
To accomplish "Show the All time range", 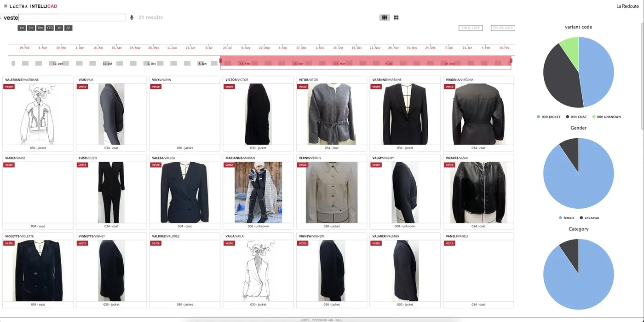I will pyautogui.click(x=68, y=28).
